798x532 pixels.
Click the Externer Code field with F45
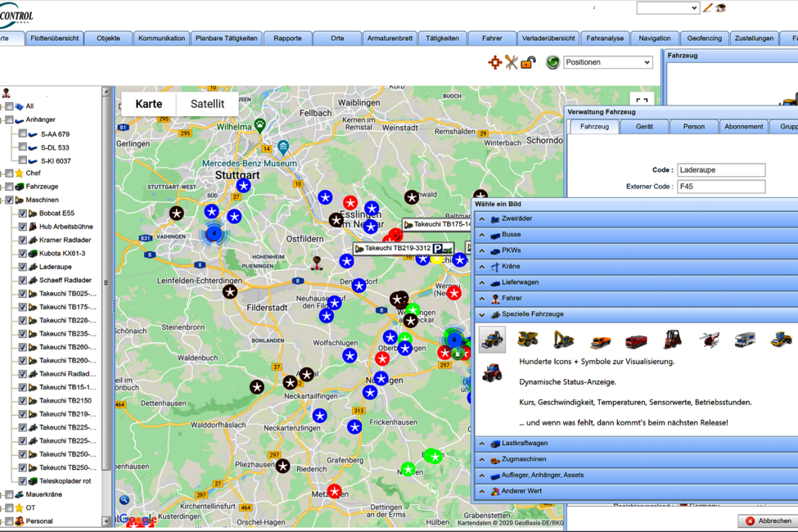point(721,187)
